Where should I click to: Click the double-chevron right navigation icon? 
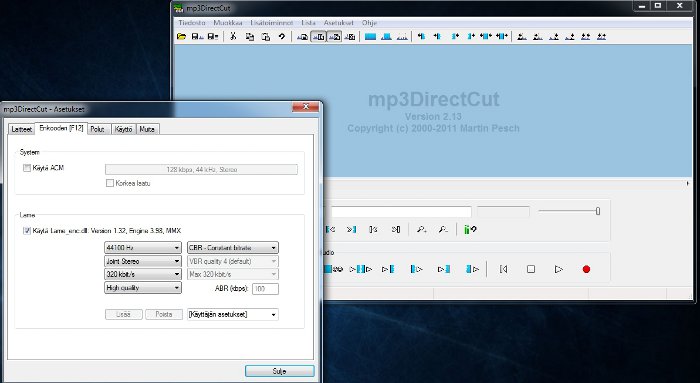point(351,229)
